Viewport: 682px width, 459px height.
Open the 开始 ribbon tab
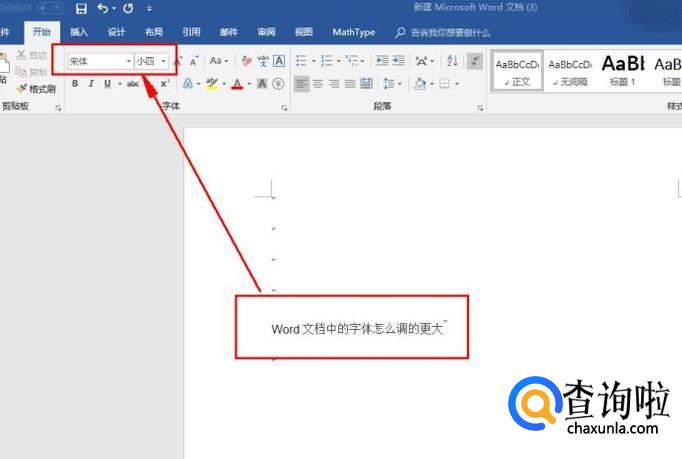[42, 32]
